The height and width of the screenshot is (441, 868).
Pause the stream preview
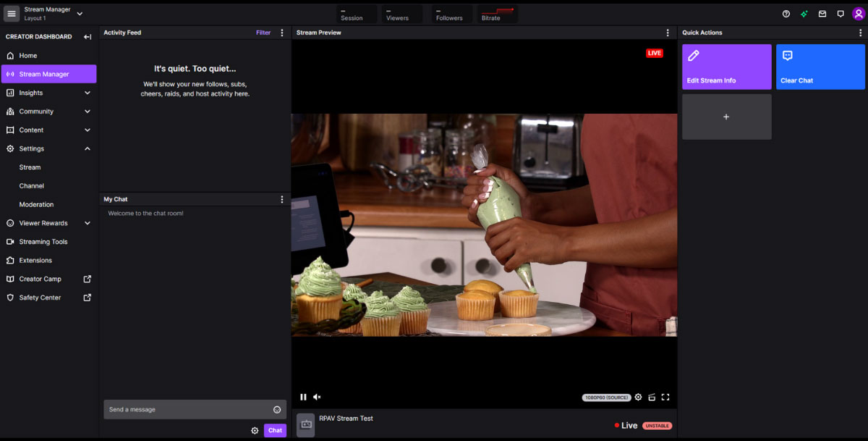(303, 397)
